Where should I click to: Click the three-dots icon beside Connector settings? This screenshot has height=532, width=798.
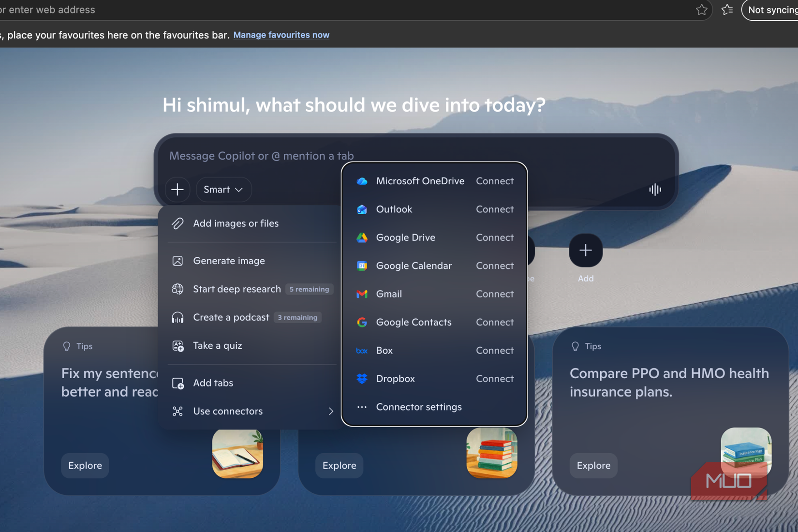coord(362,407)
